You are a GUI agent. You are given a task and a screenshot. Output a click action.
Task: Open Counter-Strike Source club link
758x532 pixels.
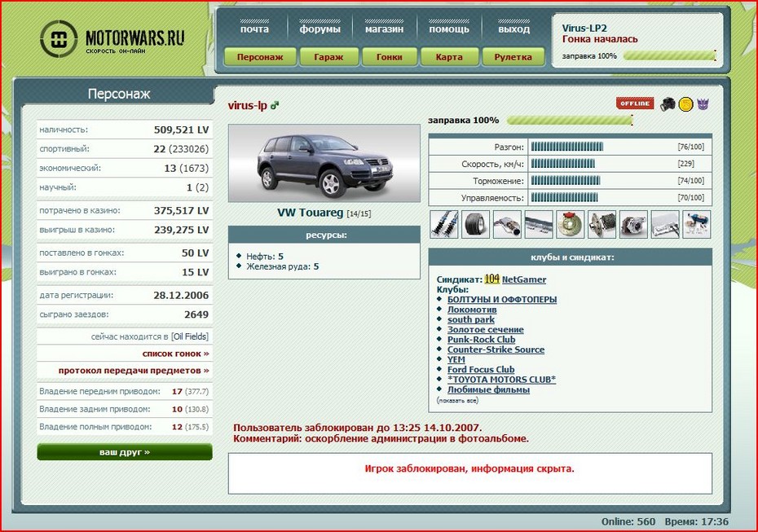click(496, 350)
